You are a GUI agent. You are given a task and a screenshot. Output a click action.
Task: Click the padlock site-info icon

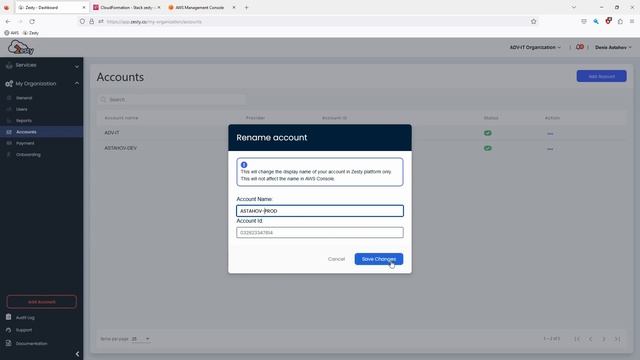point(91,22)
